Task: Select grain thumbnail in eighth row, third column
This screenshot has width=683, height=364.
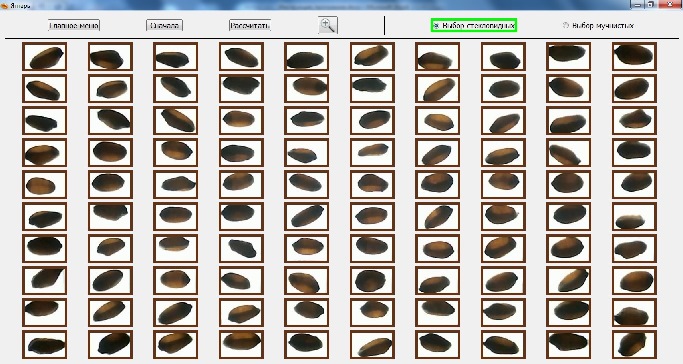Action: pos(175,280)
